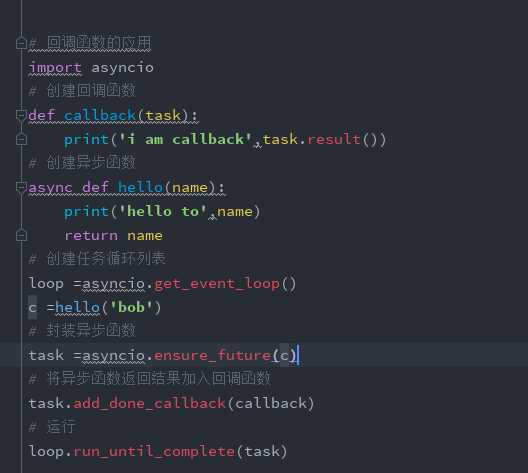Click the 'callback' function name in def line

pyautogui.click(x=100, y=116)
